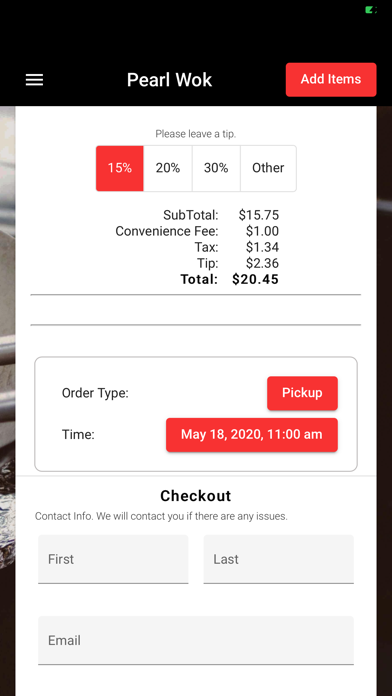Viewport: 392px width, 696px height.
Task: Tap the Pearl Wok restaurant title
Action: click(x=169, y=80)
